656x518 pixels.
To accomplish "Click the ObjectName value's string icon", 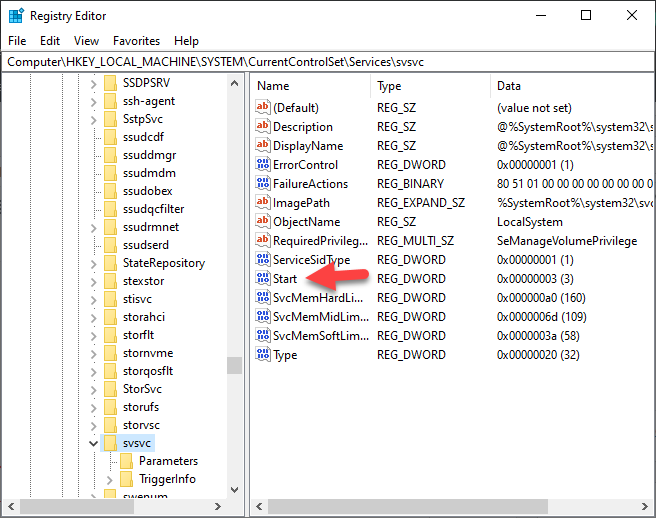I will [x=264, y=222].
